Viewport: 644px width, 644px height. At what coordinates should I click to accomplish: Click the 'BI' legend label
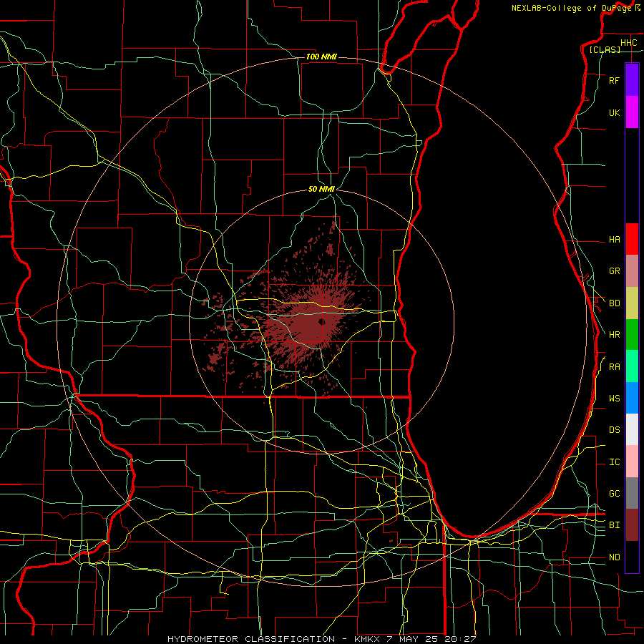tap(614, 525)
